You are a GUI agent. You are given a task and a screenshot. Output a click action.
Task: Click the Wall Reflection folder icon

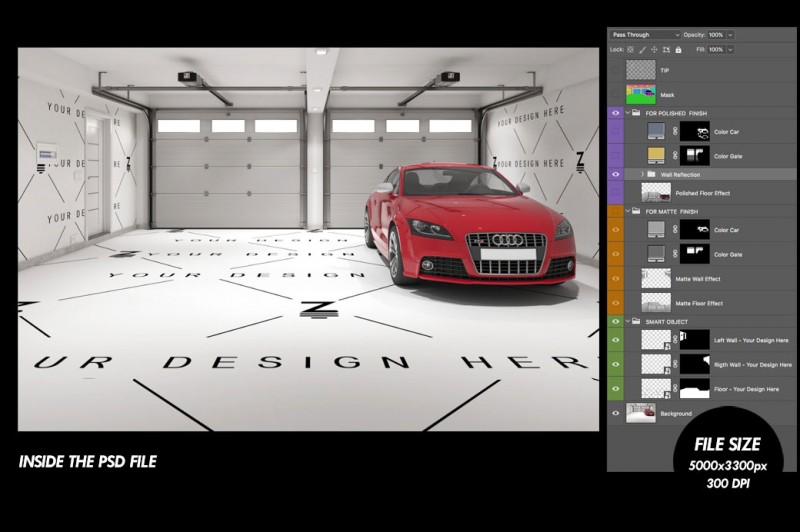pyautogui.click(x=652, y=174)
